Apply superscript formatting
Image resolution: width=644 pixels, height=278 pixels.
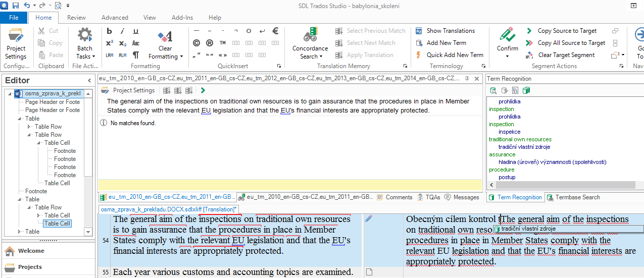coord(109,43)
